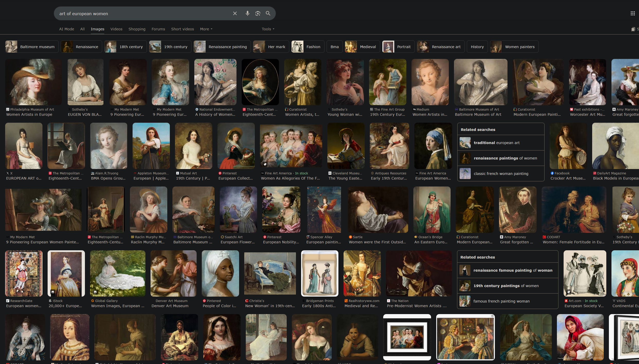Screen dimensions: 639x364
Task: Click the voice search microphone icon
Action: pos(247,13)
